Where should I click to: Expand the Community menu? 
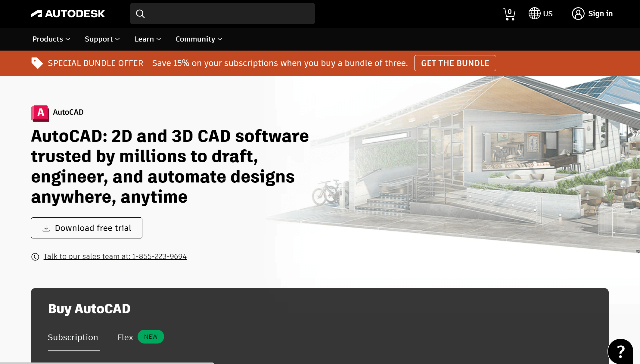pyautogui.click(x=199, y=39)
